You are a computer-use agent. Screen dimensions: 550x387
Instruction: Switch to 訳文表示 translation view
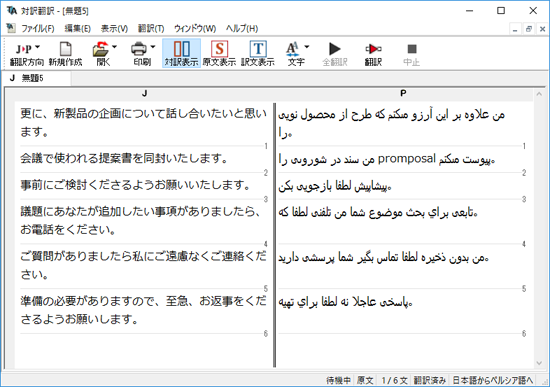coord(258,54)
